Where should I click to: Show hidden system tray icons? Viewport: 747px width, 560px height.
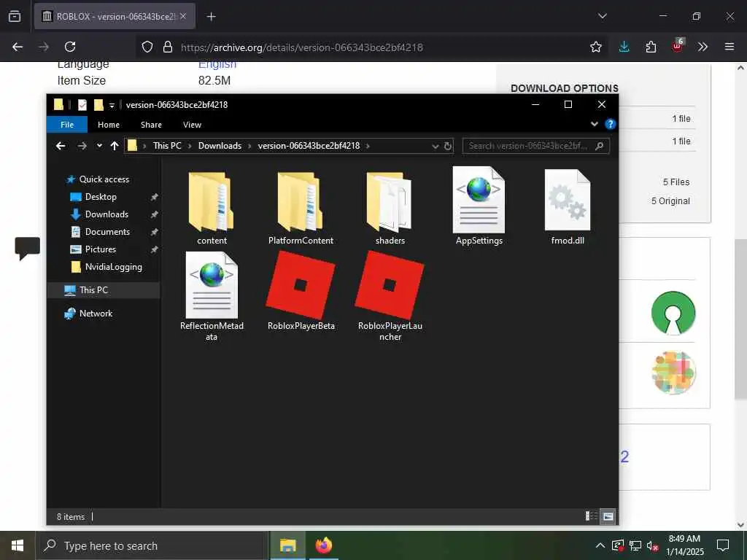[x=600, y=545]
